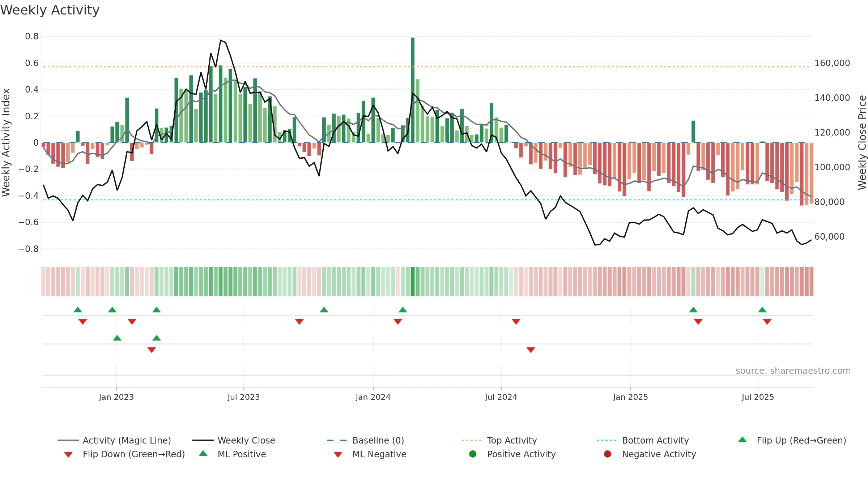Image resolution: width=868 pixels, height=488 pixels.
Task: Pick the Flip Down triangle in late July 2024
Action: [516, 322]
